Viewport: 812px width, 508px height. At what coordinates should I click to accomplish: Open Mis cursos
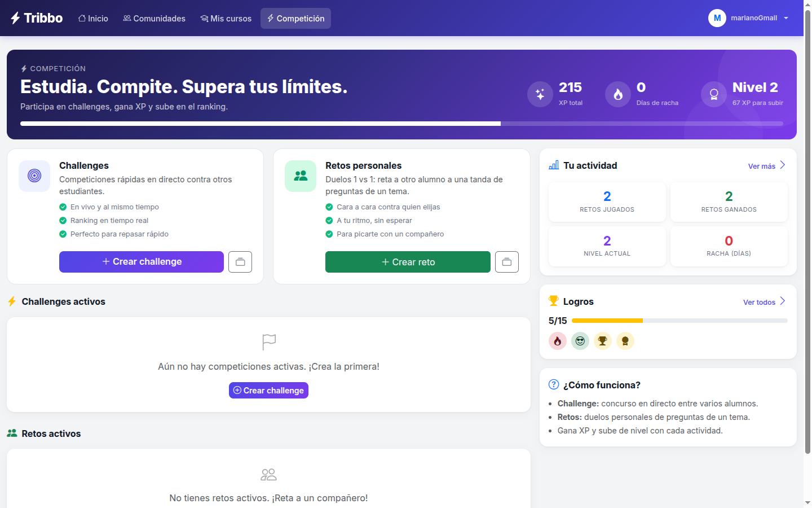point(226,19)
